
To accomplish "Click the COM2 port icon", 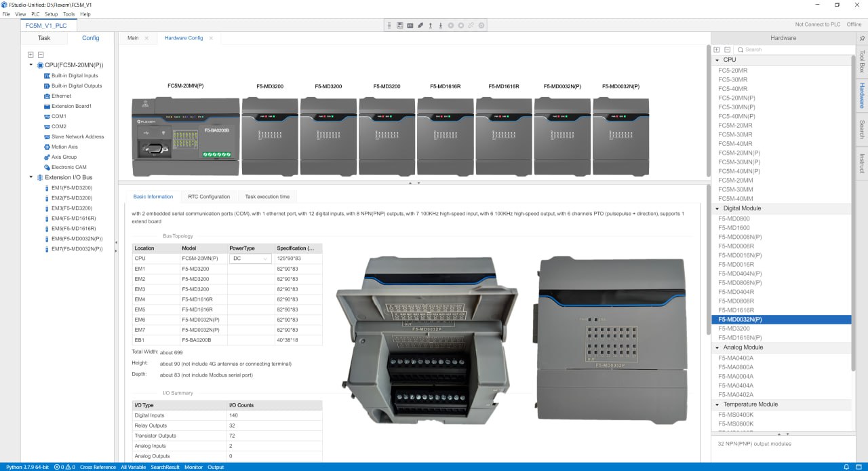I will 47,127.
